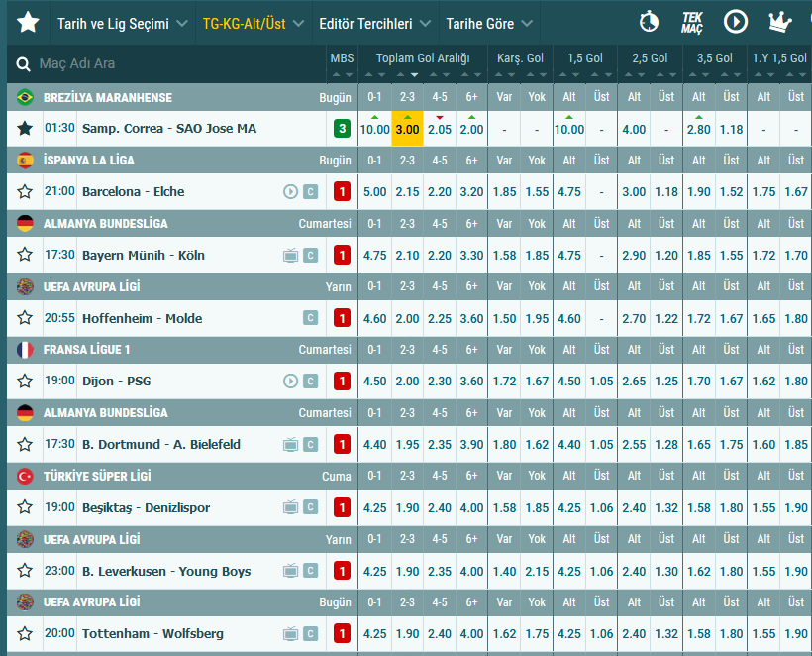
Task: Favorite the Tottenham - Wolfsberg match
Action: pyautogui.click(x=25, y=634)
